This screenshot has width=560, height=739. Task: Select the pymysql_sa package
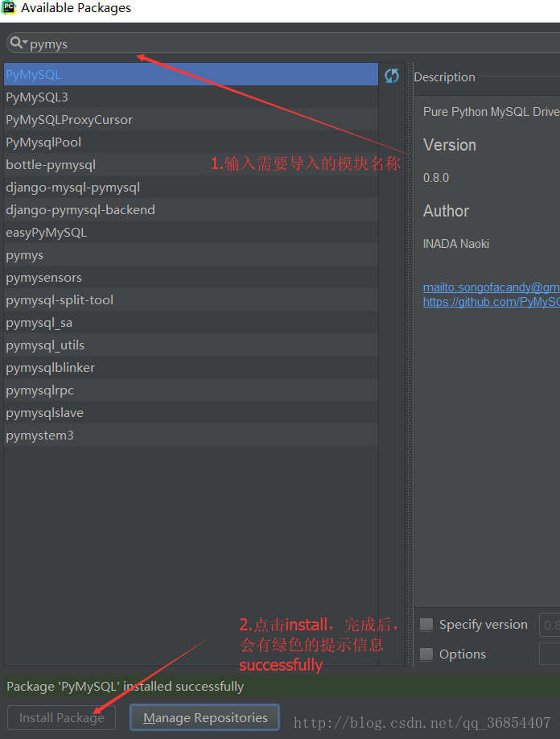(191, 323)
